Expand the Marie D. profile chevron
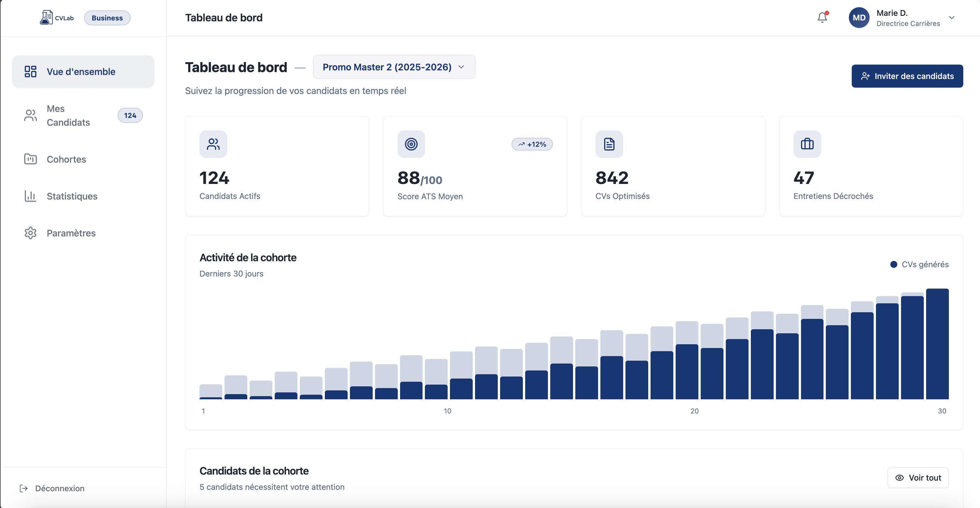The width and height of the screenshot is (980, 508). pos(951,18)
